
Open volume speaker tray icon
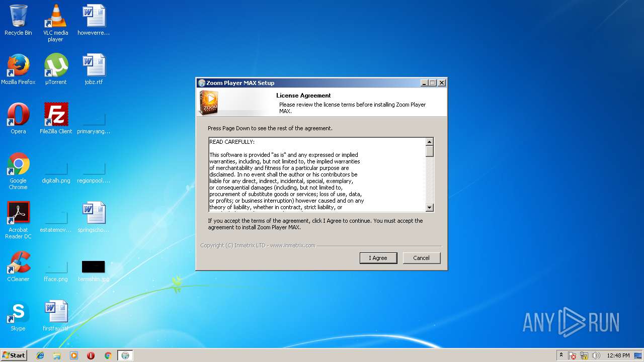coord(596,355)
